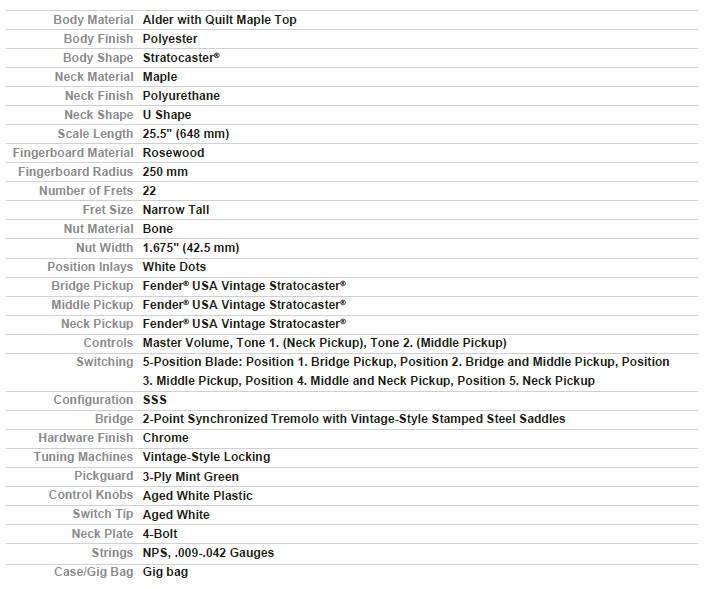Select the 'SSS' configuration value
Image resolution: width=711 pixels, height=589 pixels.
point(155,401)
